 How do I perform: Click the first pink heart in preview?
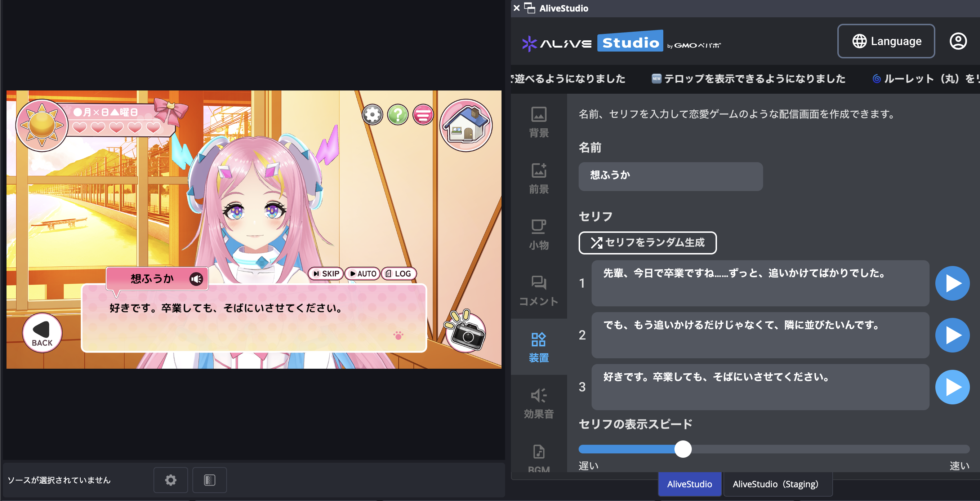(80, 128)
